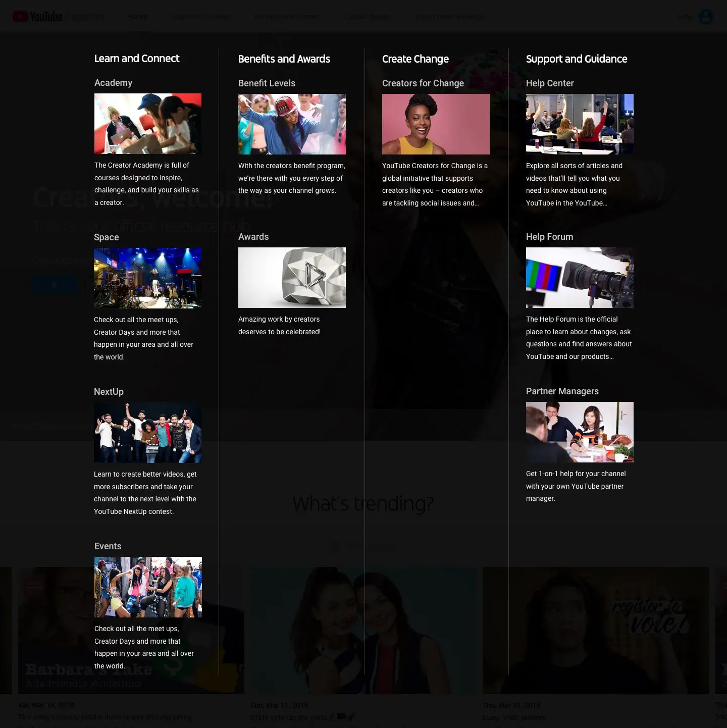The width and height of the screenshot is (727, 728).
Task: Click the YouTube Creators logo
Action: [58, 16]
